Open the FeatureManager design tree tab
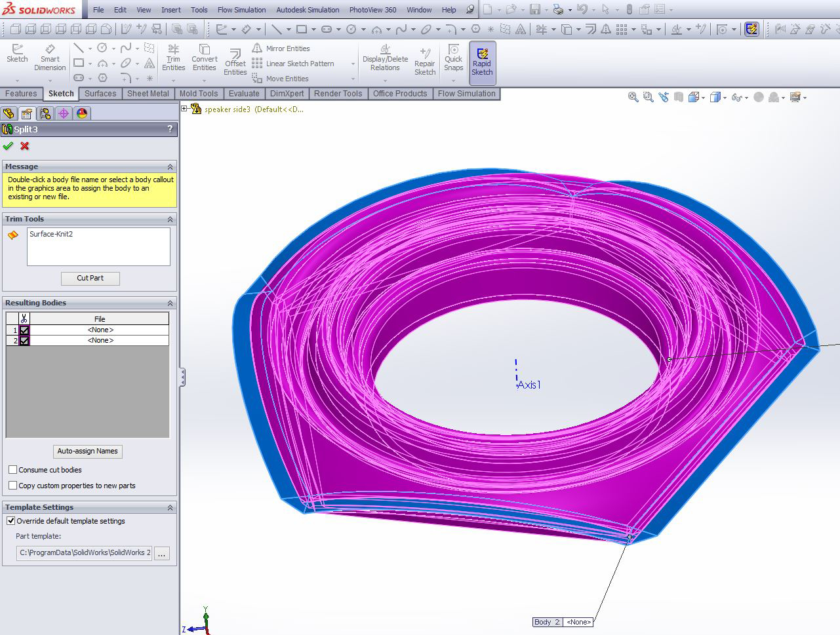The width and height of the screenshot is (840, 635). pos(9,113)
